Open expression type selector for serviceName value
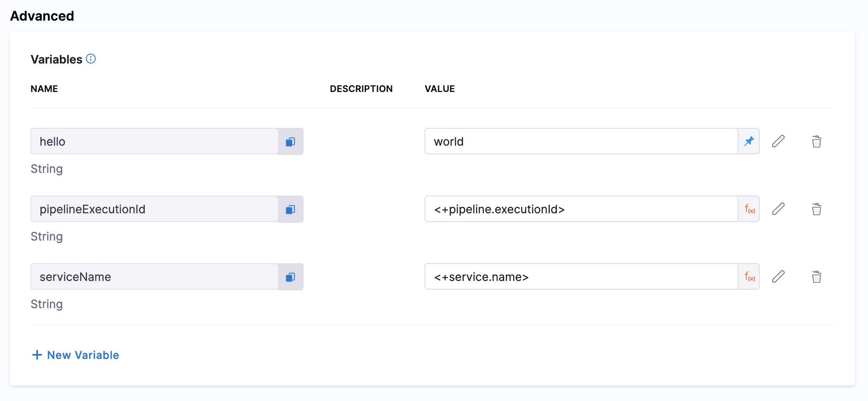This screenshot has width=868, height=401. pyautogui.click(x=749, y=277)
